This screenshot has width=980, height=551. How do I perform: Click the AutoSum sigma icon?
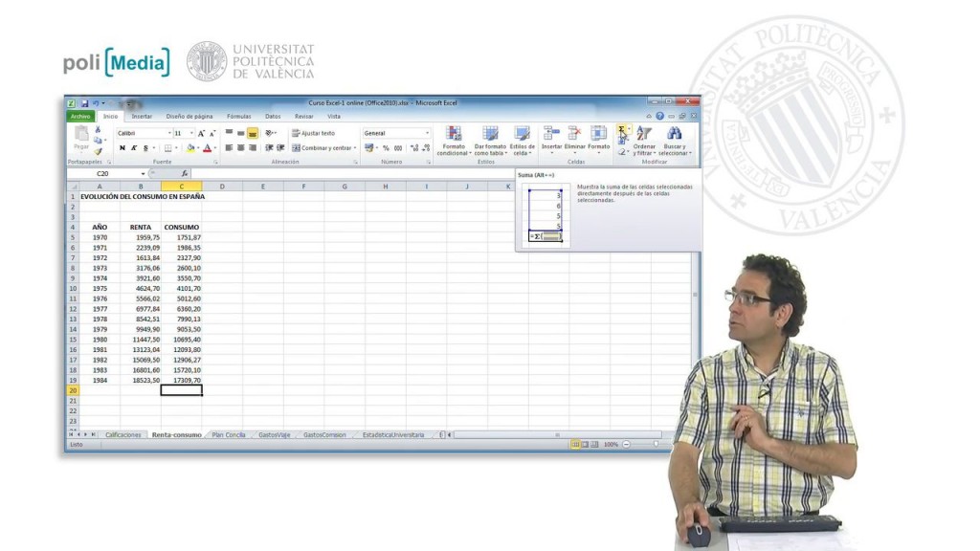pyautogui.click(x=621, y=129)
